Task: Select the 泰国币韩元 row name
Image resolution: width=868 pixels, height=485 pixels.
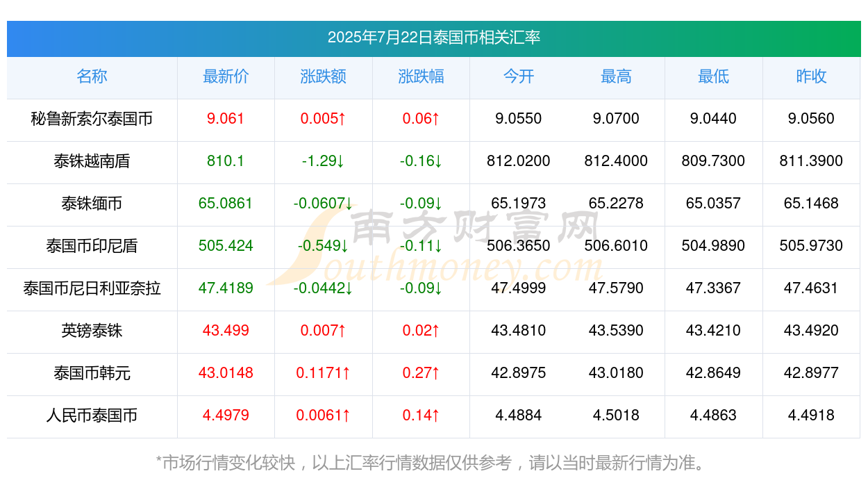Action: (x=92, y=373)
